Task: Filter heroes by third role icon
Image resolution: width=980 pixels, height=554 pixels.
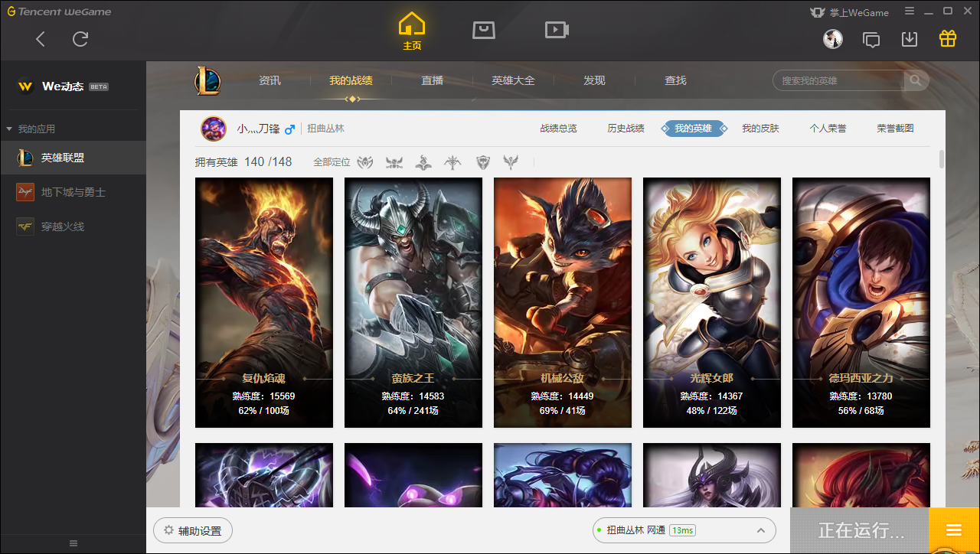Action: click(423, 162)
